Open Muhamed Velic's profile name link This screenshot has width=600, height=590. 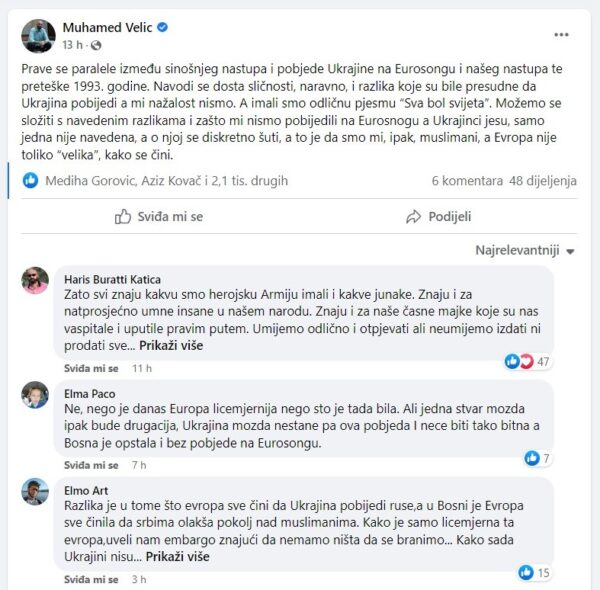[108, 28]
